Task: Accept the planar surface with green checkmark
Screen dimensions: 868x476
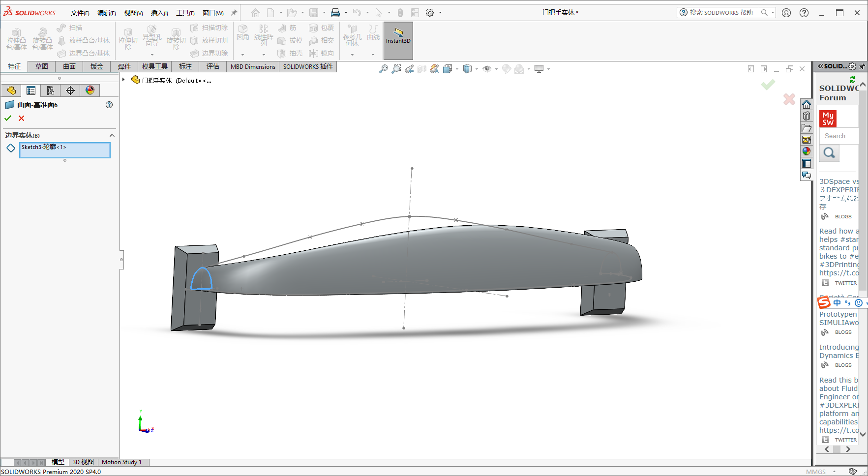Action: 8,118
